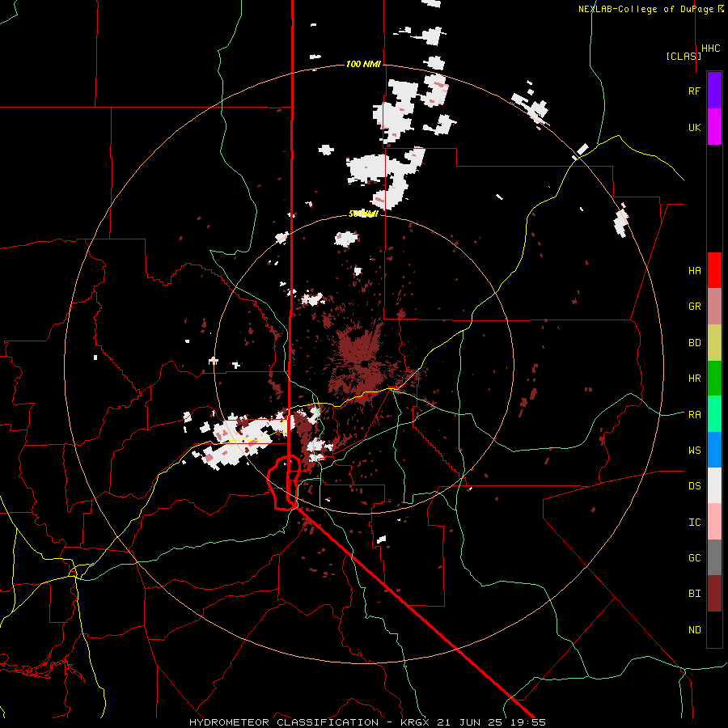Image resolution: width=728 pixels, height=728 pixels.
Task: Click the 'BI' legend label
Action: [694, 594]
